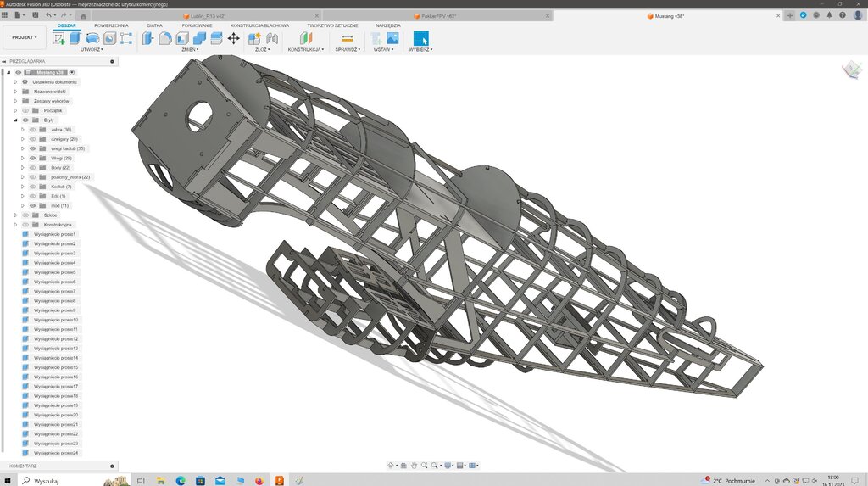This screenshot has height=486, width=868.
Task: Select the Create Sketch tool icon
Action: (x=59, y=38)
